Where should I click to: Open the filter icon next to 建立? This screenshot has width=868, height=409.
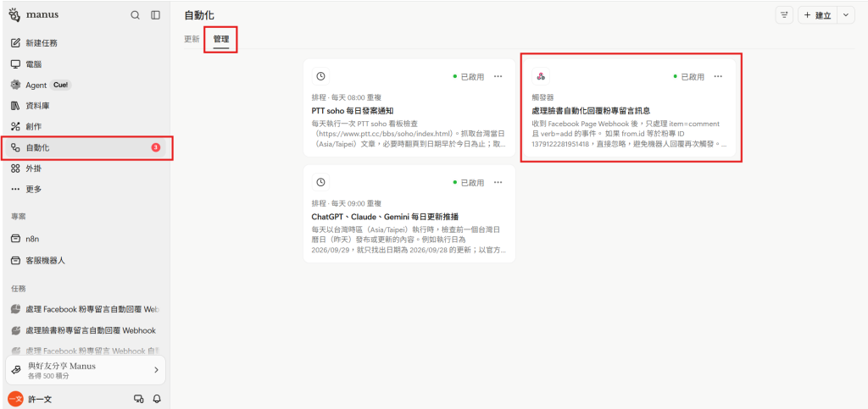coord(784,15)
